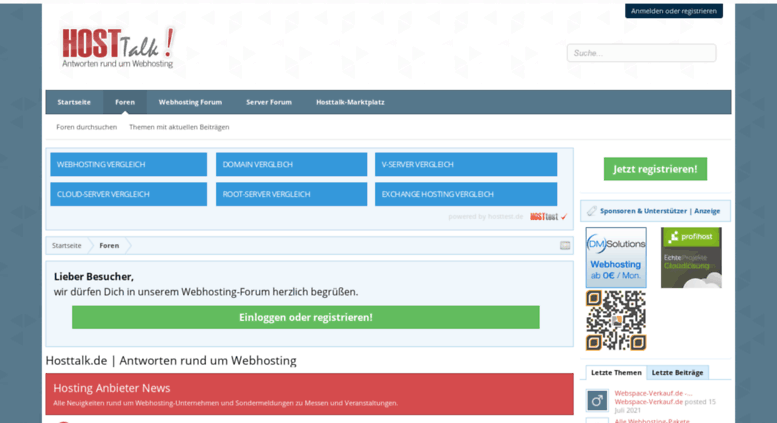Open the DM Solutions Webhosting ad
Viewport: 777px width, 423px height.
click(616, 258)
